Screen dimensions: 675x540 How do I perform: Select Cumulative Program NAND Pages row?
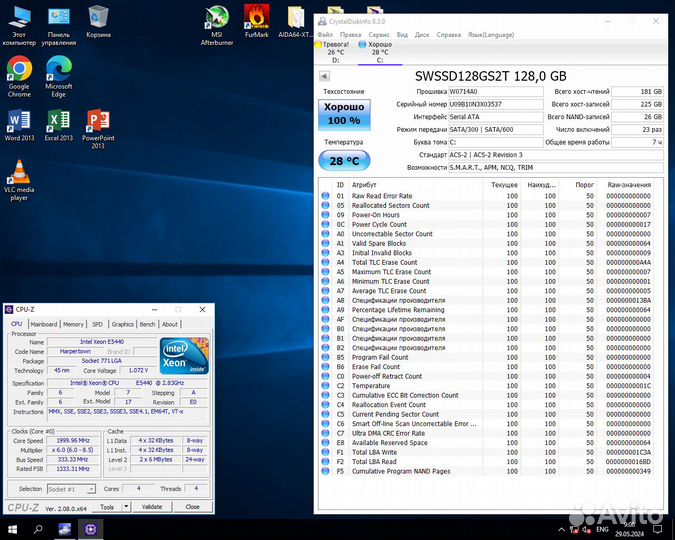pos(486,471)
